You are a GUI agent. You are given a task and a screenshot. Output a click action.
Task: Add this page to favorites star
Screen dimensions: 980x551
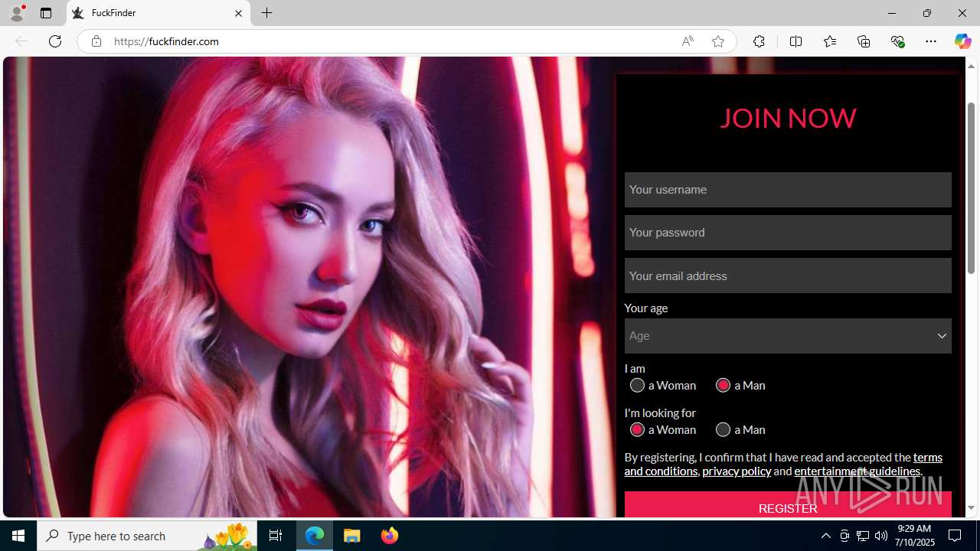point(717,41)
